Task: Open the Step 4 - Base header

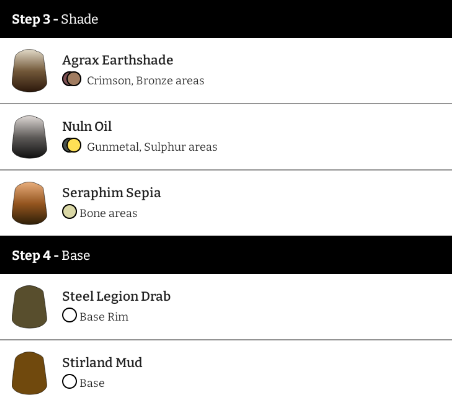Action: pos(226,255)
